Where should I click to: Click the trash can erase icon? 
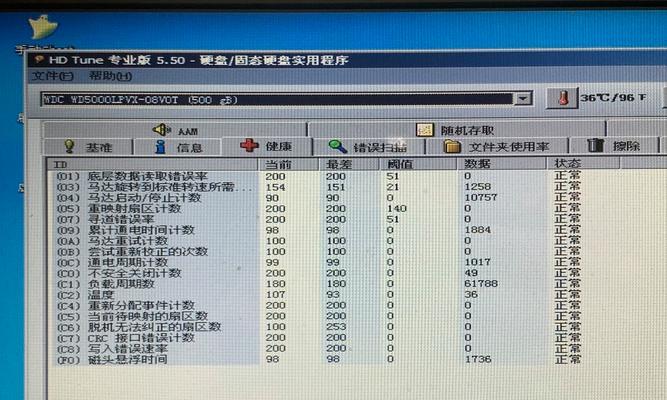tap(595, 145)
